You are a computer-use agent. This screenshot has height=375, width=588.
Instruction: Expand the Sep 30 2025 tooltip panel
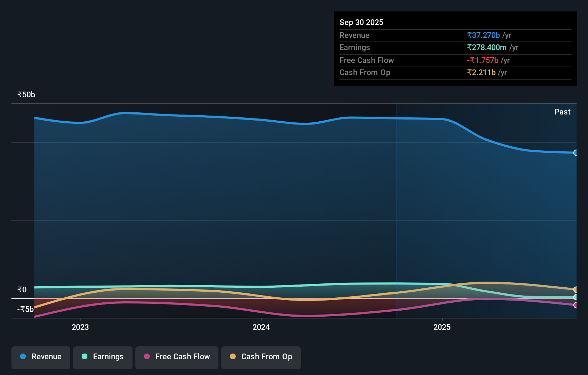click(456, 49)
